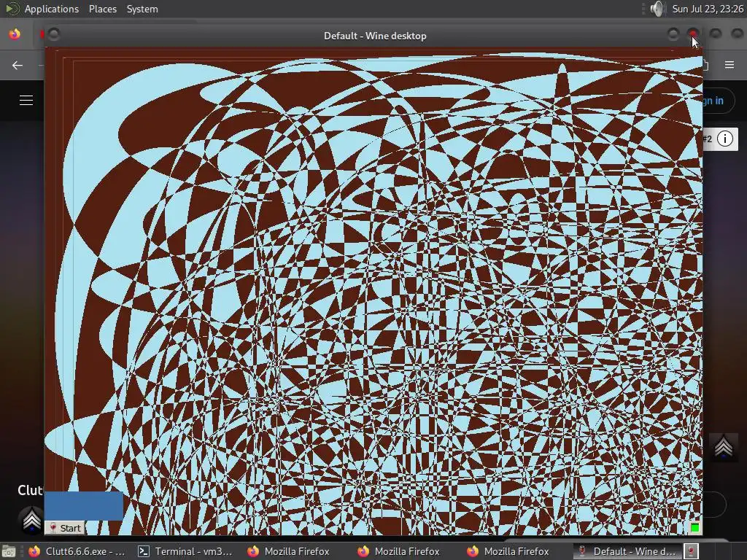Click the volume speaker icon in the panel
The image size is (747, 560).
[657, 9]
